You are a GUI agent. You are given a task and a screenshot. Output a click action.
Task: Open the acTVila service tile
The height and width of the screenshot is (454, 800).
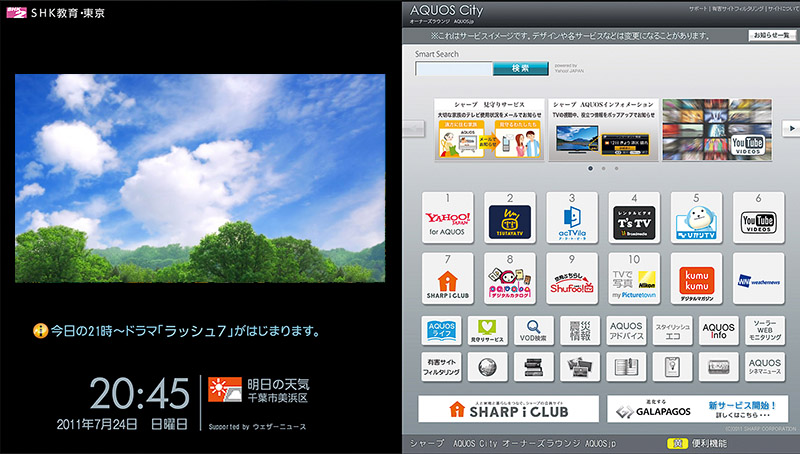(x=572, y=218)
